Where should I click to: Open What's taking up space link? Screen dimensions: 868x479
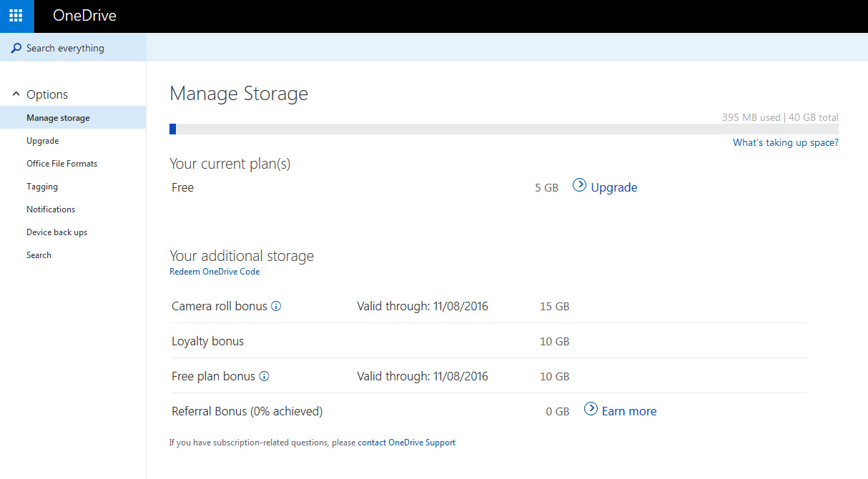click(786, 143)
